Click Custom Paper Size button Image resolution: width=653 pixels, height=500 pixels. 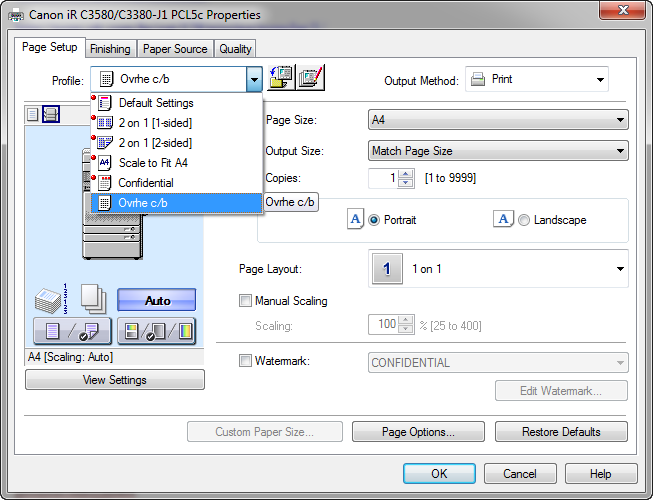click(x=265, y=432)
